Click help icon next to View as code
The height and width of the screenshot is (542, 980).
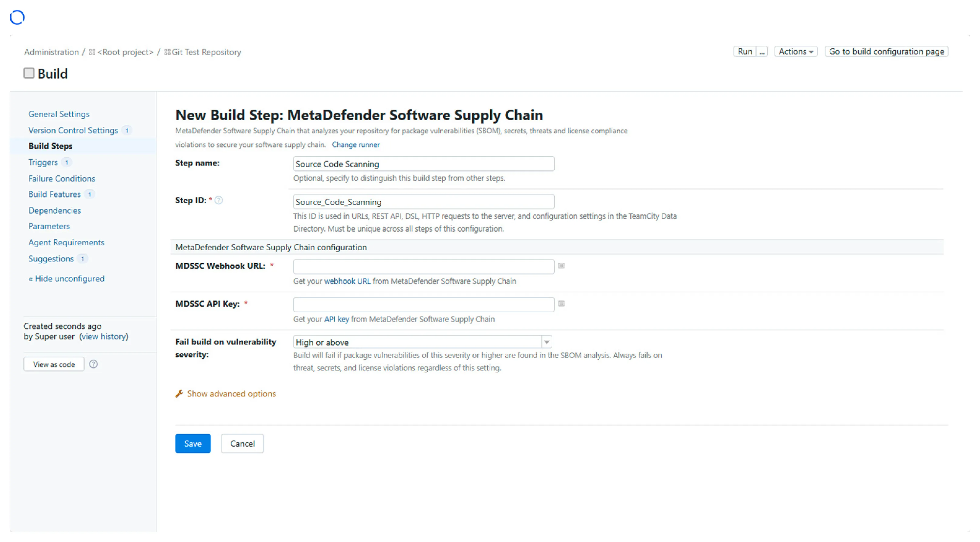[x=93, y=364]
